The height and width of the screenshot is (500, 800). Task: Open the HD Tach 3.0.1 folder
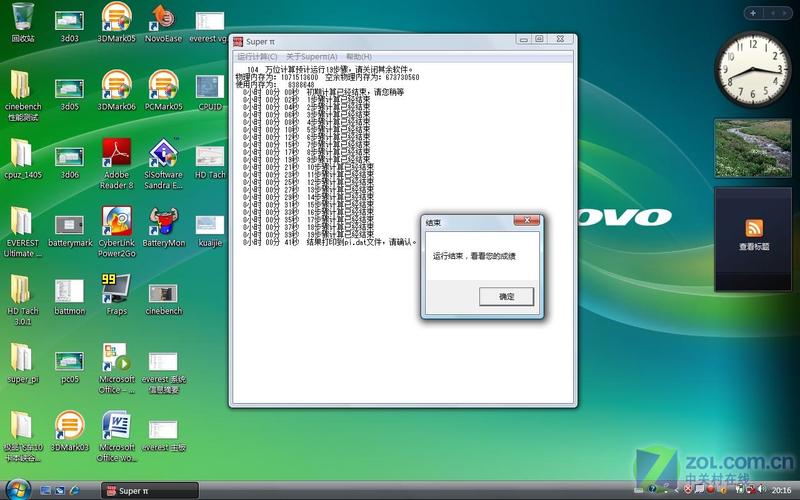[x=23, y=300]
